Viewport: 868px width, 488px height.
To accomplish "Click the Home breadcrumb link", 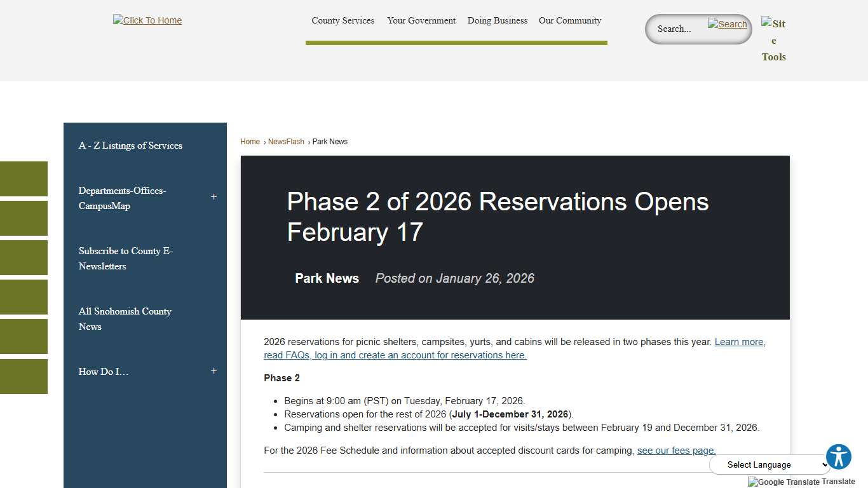I will click(x=250, y=141).
